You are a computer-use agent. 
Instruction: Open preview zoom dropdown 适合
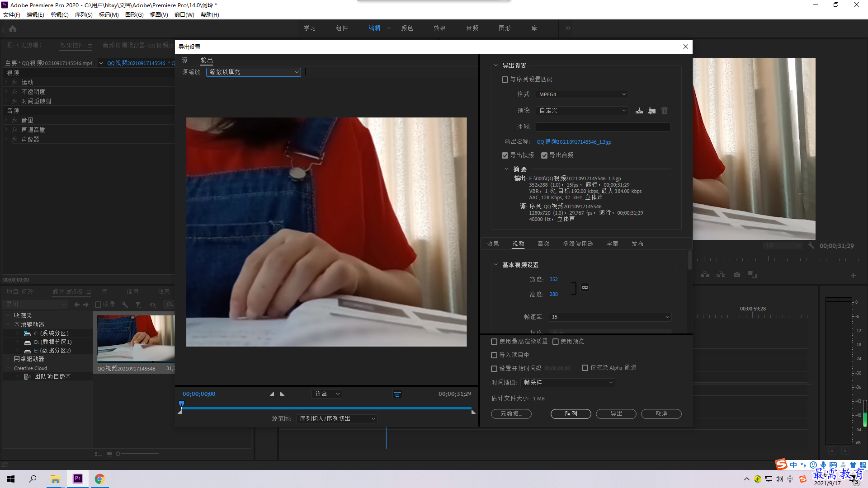click(327, 394)
